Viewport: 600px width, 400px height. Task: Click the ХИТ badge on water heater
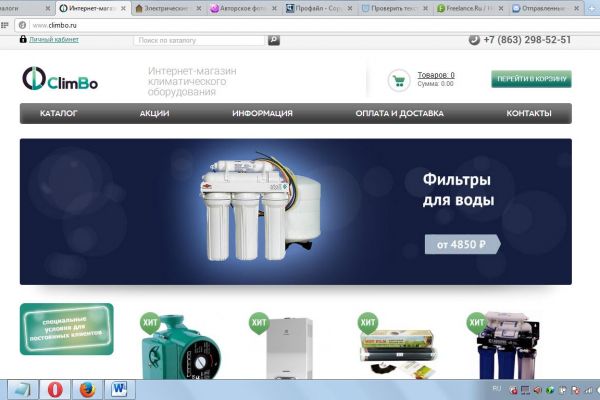[x=259, y=322]
